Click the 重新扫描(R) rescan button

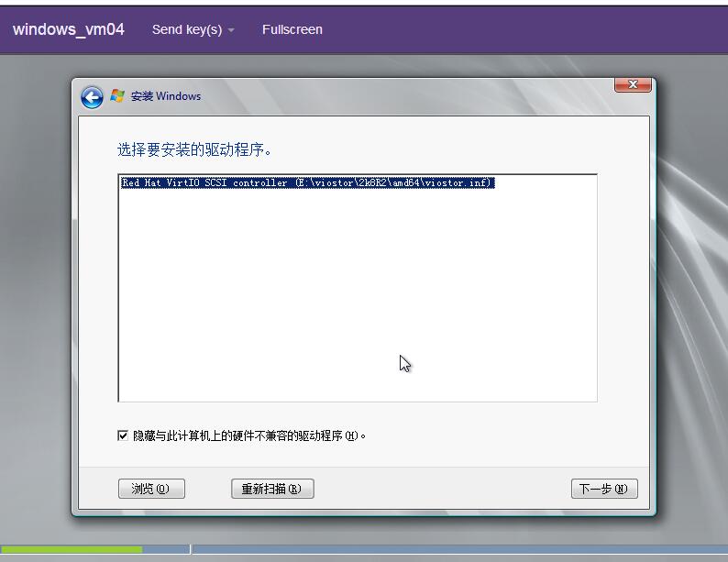[x=272, y=489]
